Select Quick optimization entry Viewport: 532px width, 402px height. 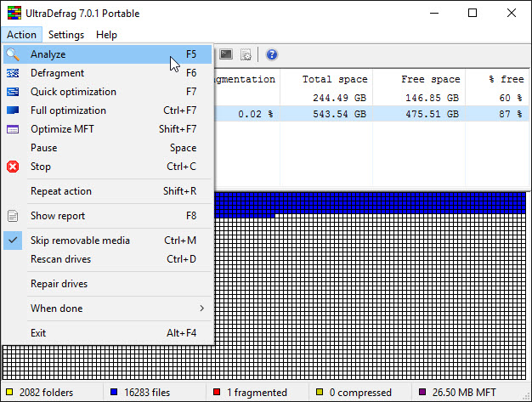click(108, 92)
